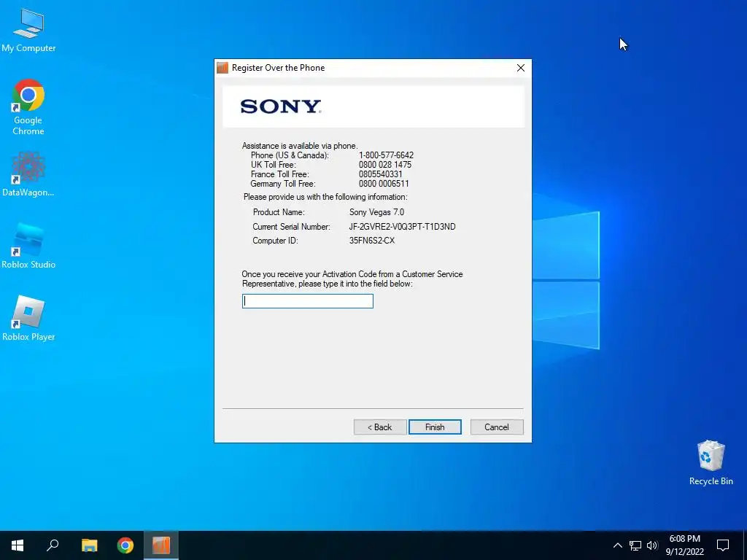Select the DataWagon desktop shortcut
This screenshot has height=560, width=747.
28,174
